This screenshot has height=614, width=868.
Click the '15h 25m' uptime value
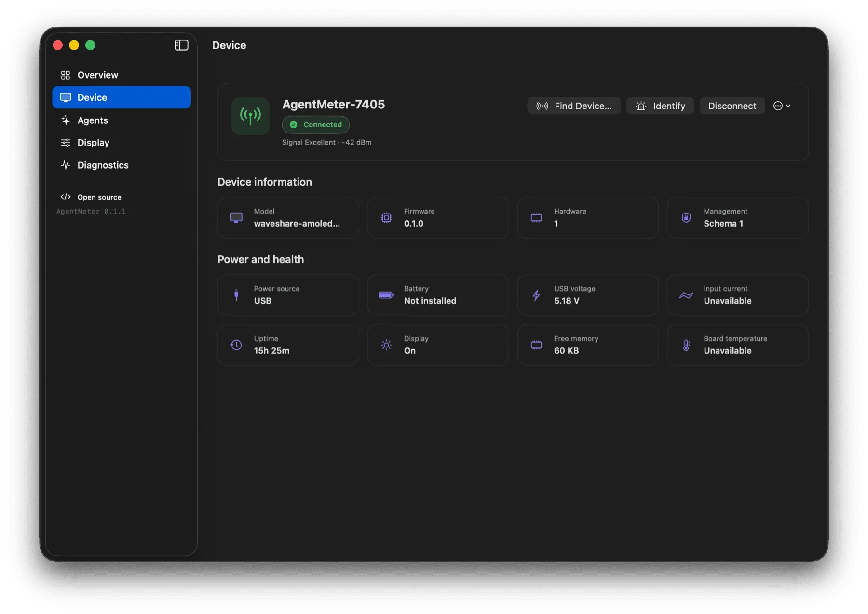click(272, 351)
